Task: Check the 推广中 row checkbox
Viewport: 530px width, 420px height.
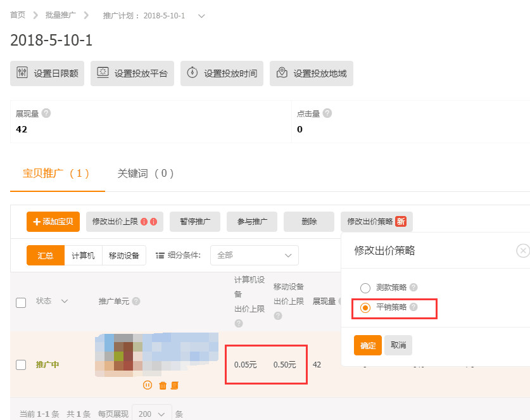Action: [21, 364]
